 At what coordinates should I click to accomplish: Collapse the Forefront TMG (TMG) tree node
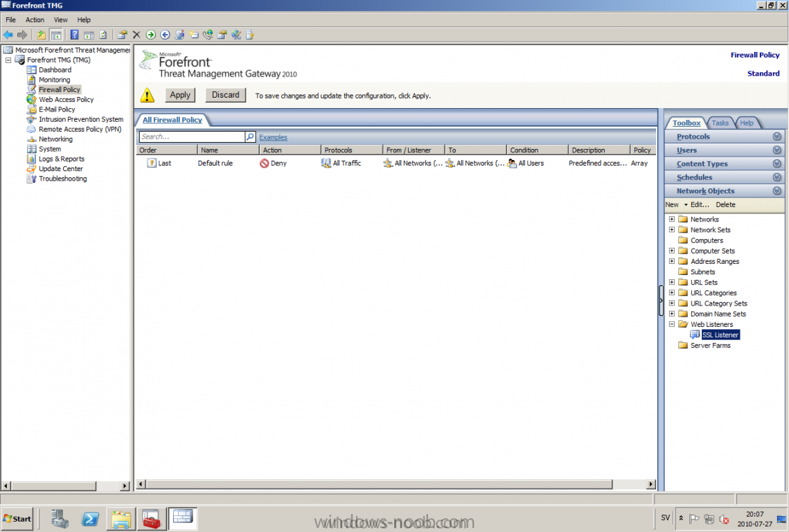(x=8, y=60)
